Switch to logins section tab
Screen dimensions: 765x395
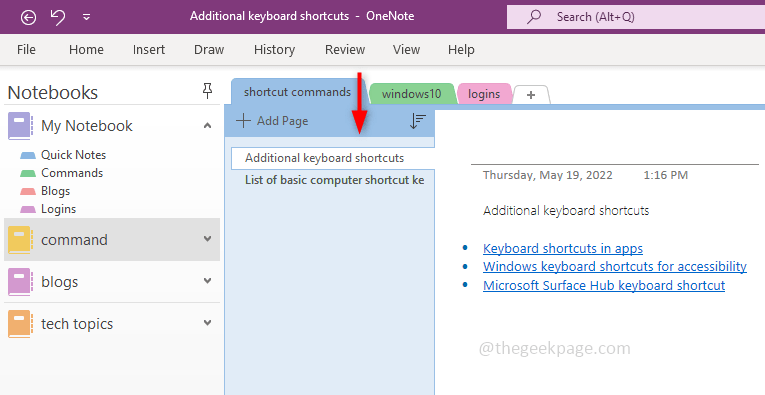point(484,94)
